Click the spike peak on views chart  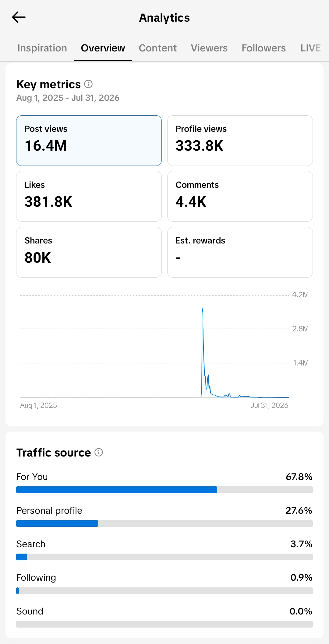[202, 309]
